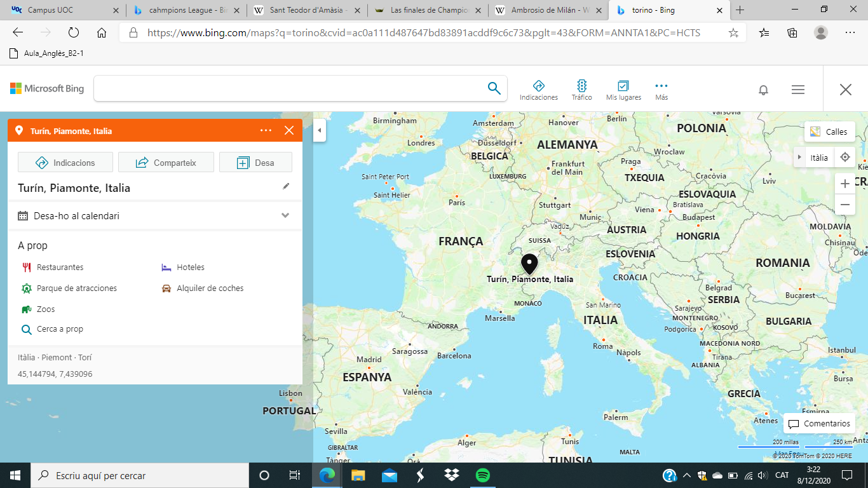Find nearby Restaurantes
The image size is (868, 488).
[x=53, y=268]
